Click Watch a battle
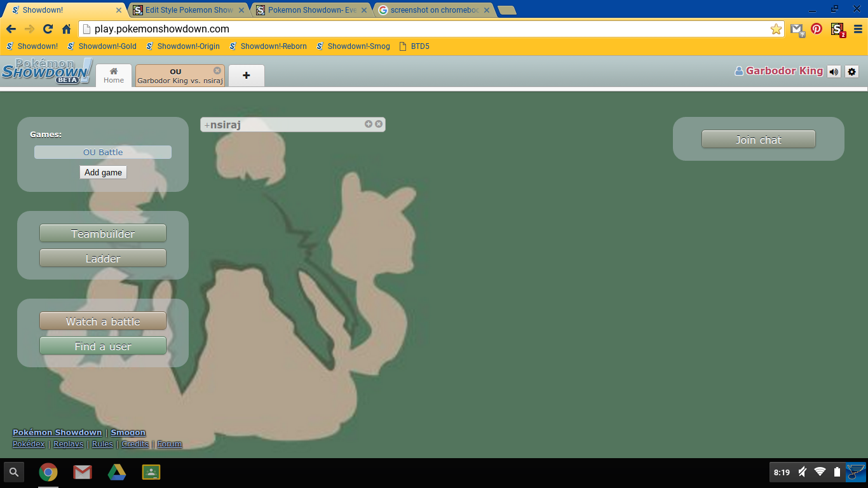 (103, 321)
